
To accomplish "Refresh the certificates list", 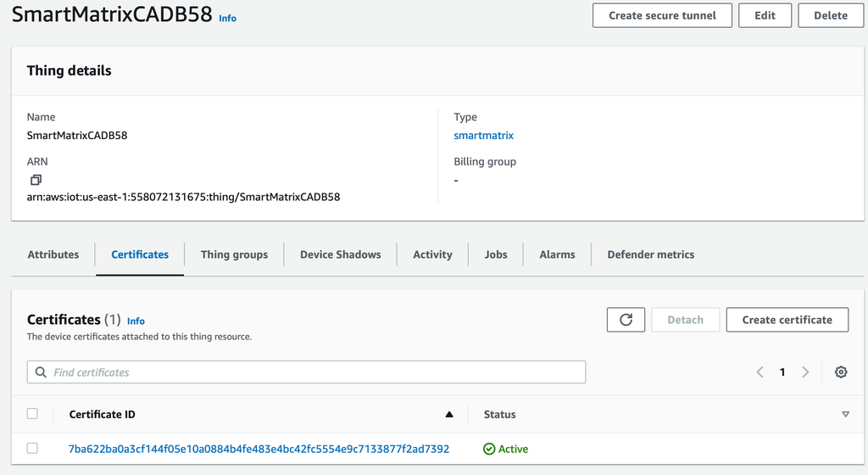I will pyautogui.click(x=626, y=320).
